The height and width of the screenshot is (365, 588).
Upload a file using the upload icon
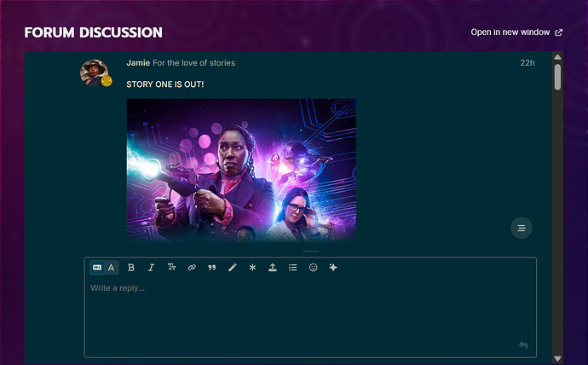[273, 268]
